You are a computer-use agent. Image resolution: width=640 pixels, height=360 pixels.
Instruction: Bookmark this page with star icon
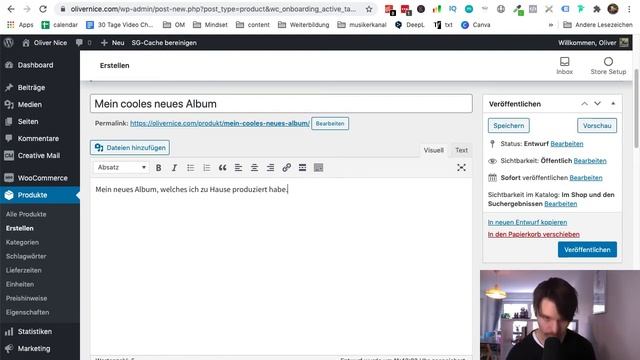(369, 9)
